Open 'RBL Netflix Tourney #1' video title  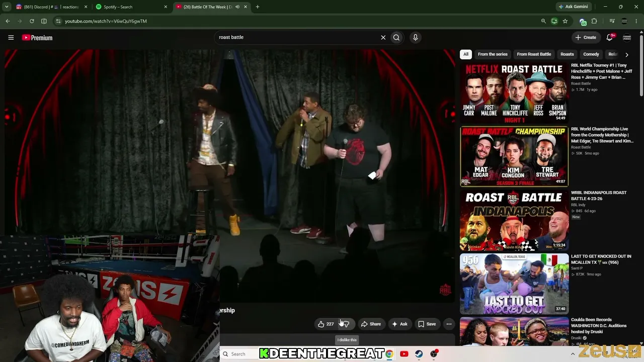pos(602,71)
